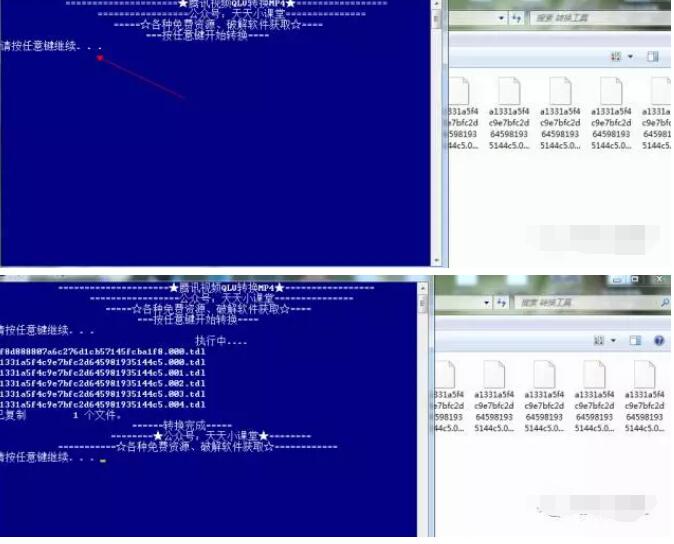
Task: Minimize the lower Explorer window
Action: 617,280
